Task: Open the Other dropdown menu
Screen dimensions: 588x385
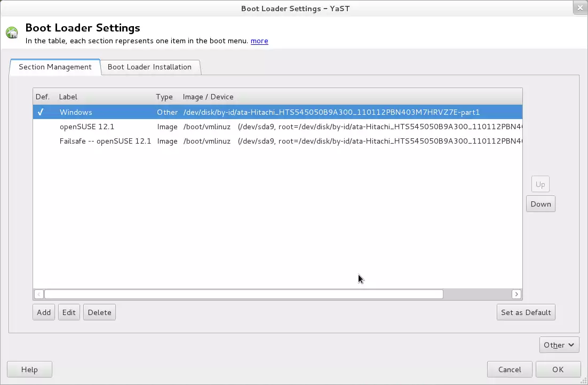Action: (559, 345)
